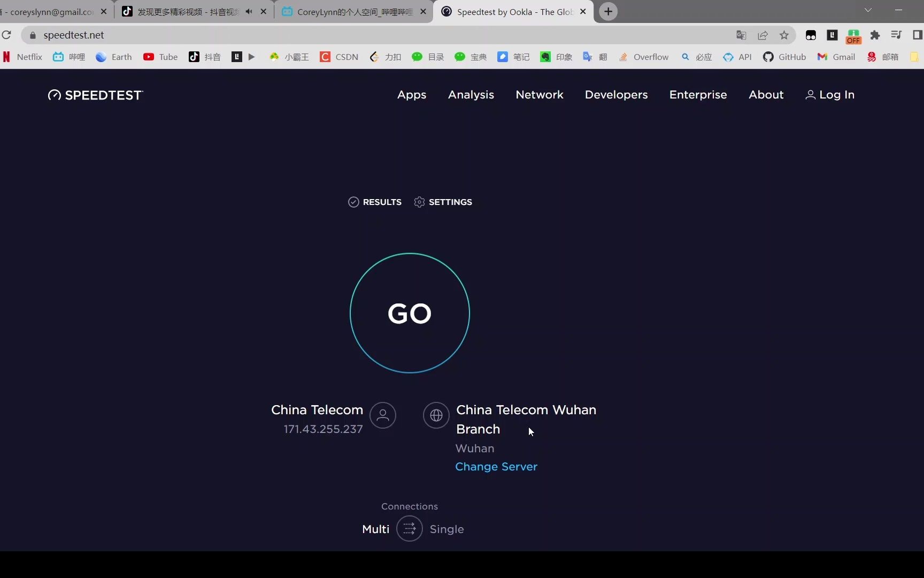924x578 pixels.
Task: Open the 力扣 bookmark
Action: pyautogui.click(x=386, y=57)
